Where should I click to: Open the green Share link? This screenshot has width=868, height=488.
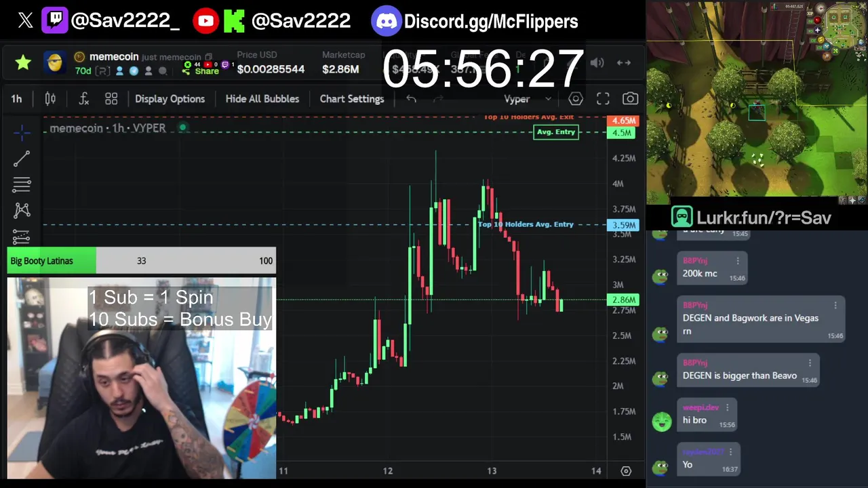click(x=201, y=70)
